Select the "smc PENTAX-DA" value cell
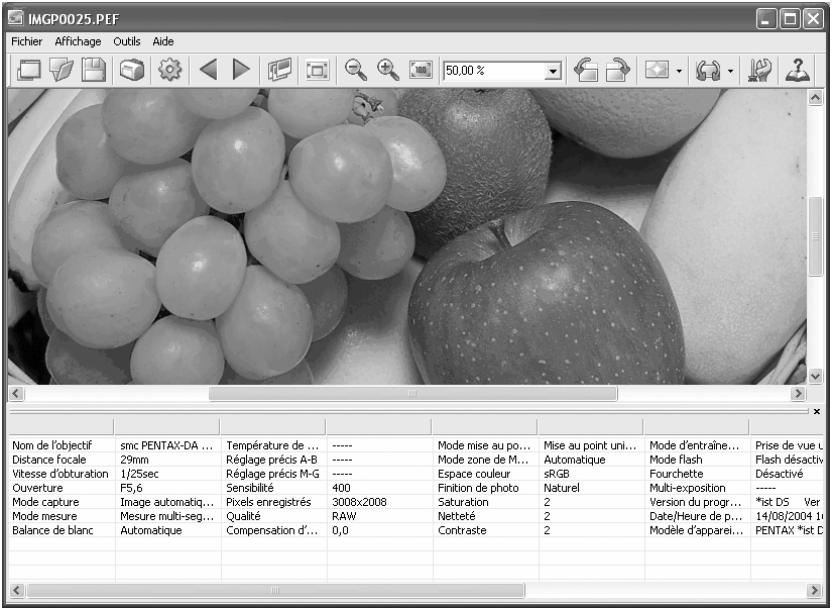The height and width of the screenshot is (609, 832). [166, 446]
